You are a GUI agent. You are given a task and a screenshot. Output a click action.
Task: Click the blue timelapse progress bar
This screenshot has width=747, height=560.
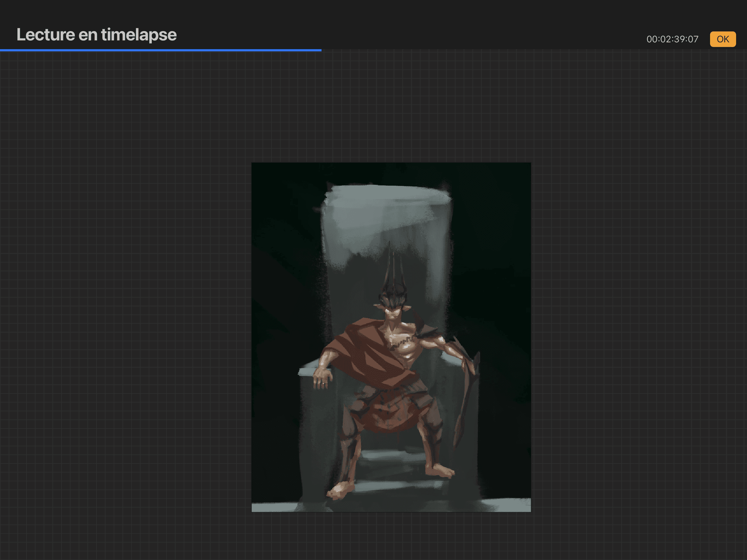pos(161,50)
